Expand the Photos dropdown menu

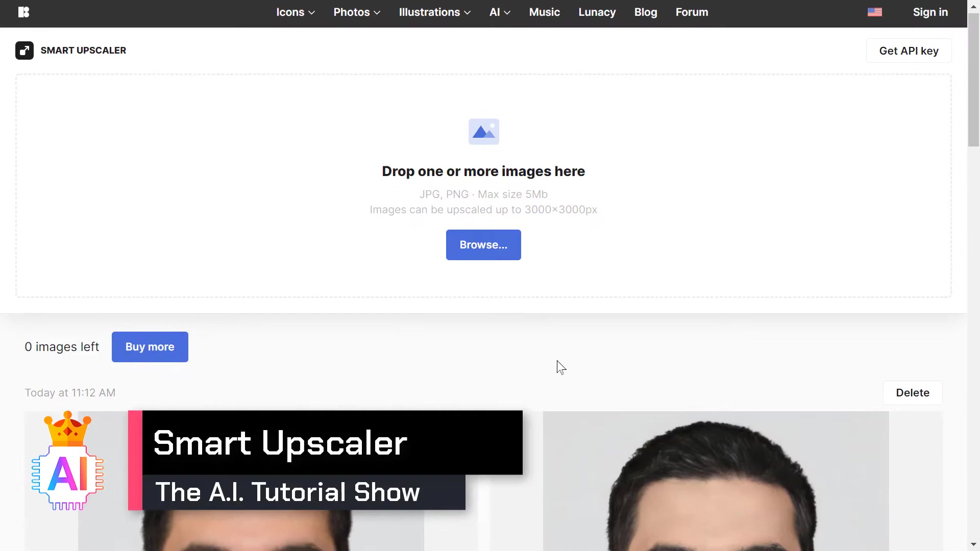(x=357, y=12)
